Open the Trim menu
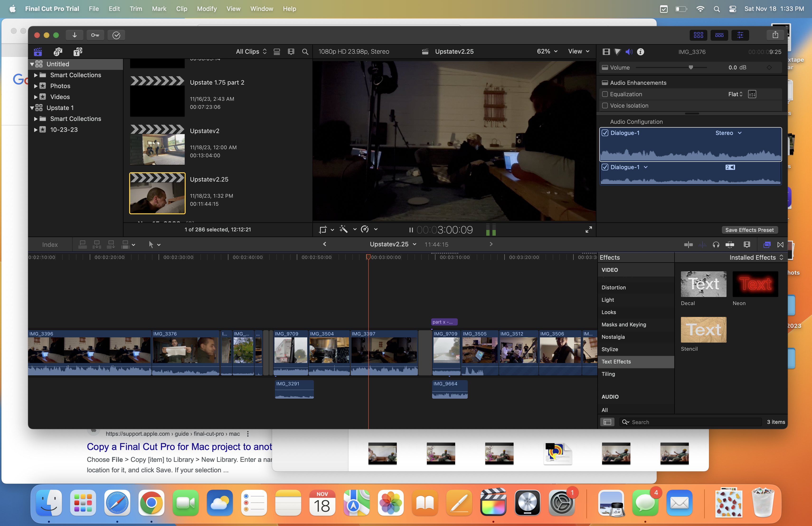Image resolution: width=812 pixels, height=526 pixels. click(x=136, y=9)
